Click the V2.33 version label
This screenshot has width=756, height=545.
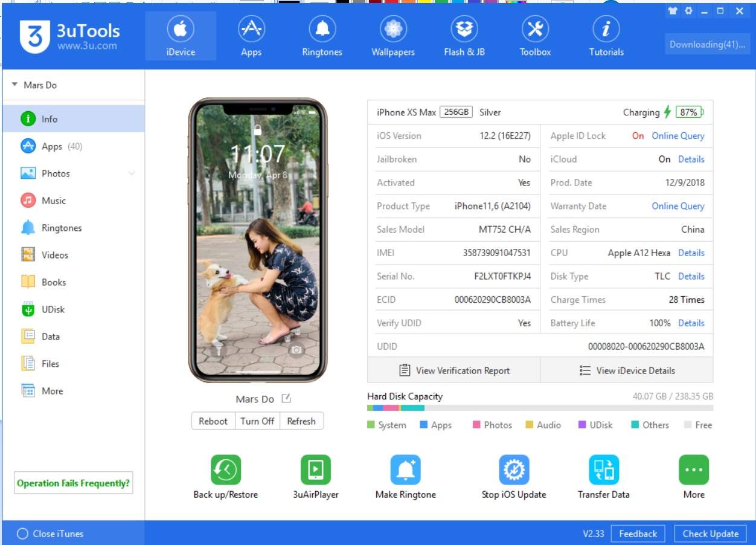pos(594,534)
